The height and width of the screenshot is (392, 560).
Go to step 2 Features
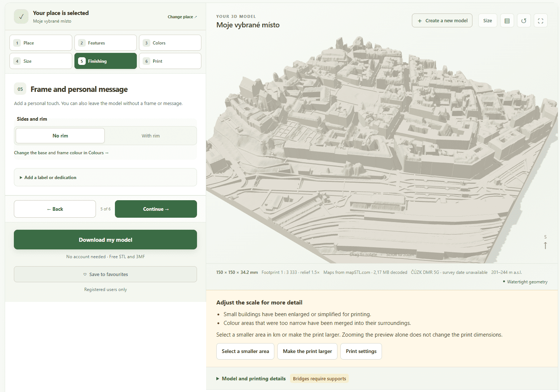(x=105, y=43)
